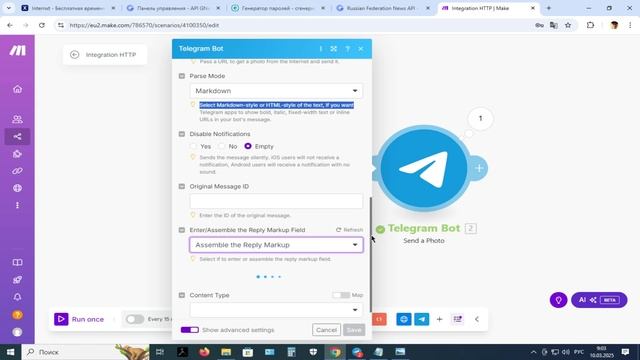Switch to the API control panel tab
The height and width of the screenshot is (360, 640).
[x=173, y=8]
